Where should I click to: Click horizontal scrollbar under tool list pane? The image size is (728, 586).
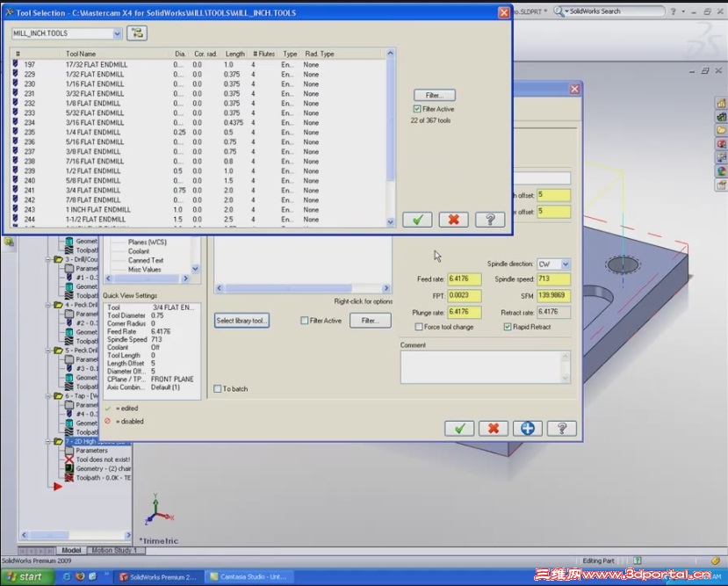303,288
